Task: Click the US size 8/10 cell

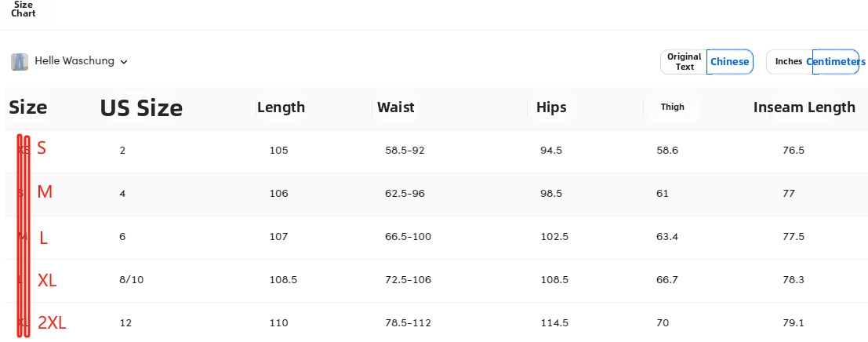Action: (132, 279)
